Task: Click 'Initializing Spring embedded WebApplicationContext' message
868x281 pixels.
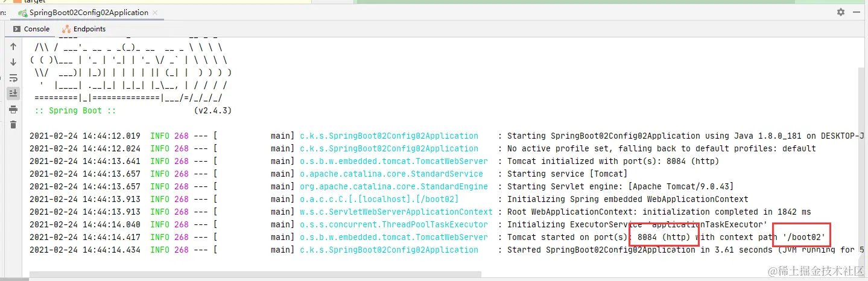Action: point(627,199)
